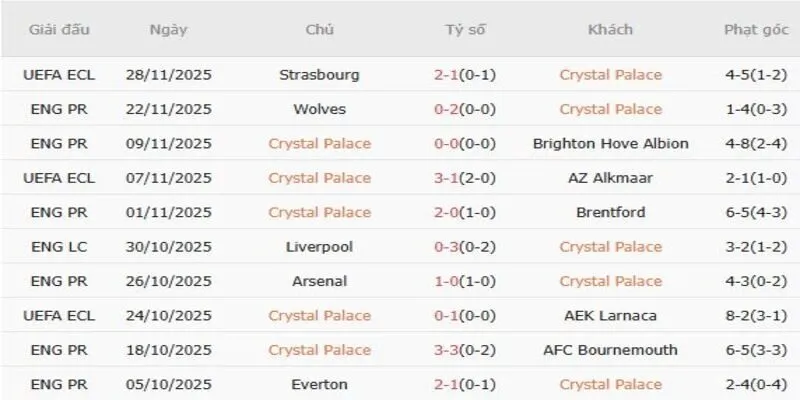This screenshot has height=400, width=800.
Task: Click the Phạt góc column header
Action: [x=754, y=30]
